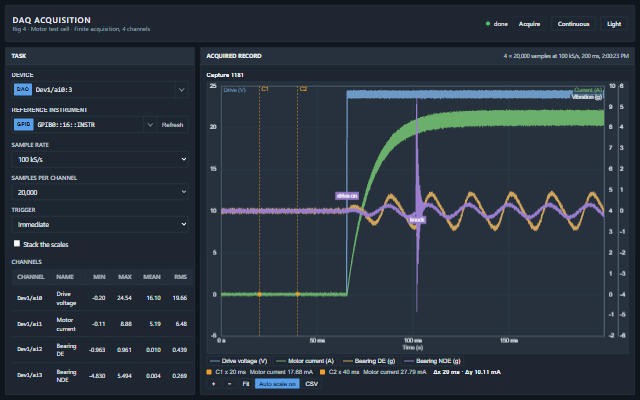This screenshot has height=400, width=640.
Task: Click Bearing NDE max value 5.494
Action: pos(124,376)
